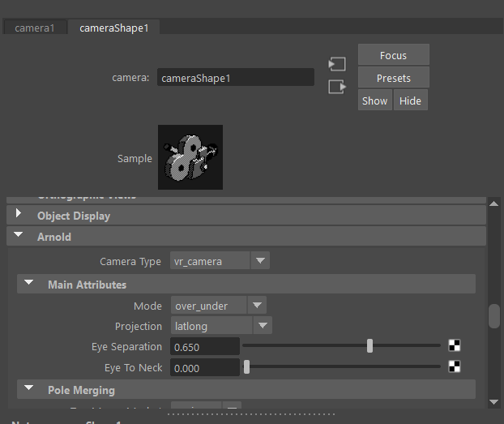Open the Camera Type vr_camera dropdown

(220, 261)
